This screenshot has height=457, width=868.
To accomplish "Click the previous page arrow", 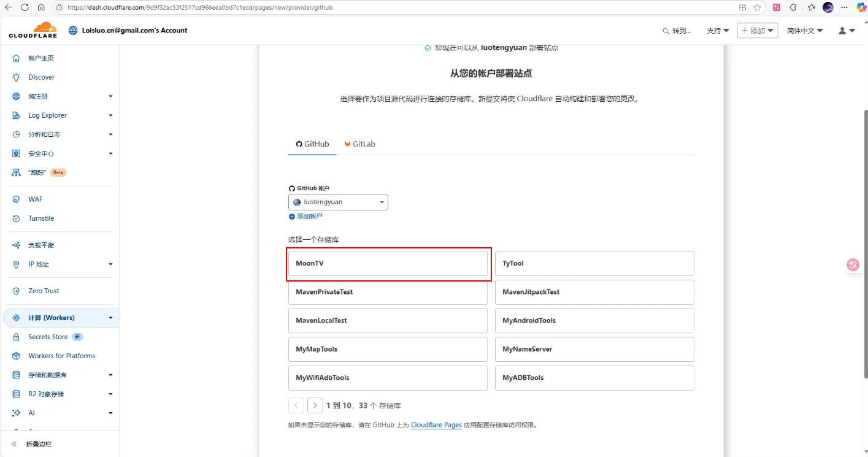I will tap(296, 405).
